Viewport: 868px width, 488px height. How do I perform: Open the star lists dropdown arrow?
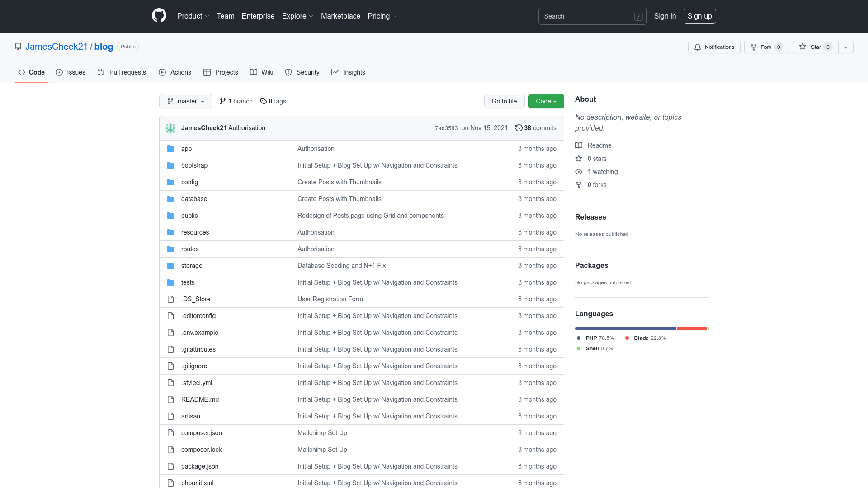click(845, 47)
